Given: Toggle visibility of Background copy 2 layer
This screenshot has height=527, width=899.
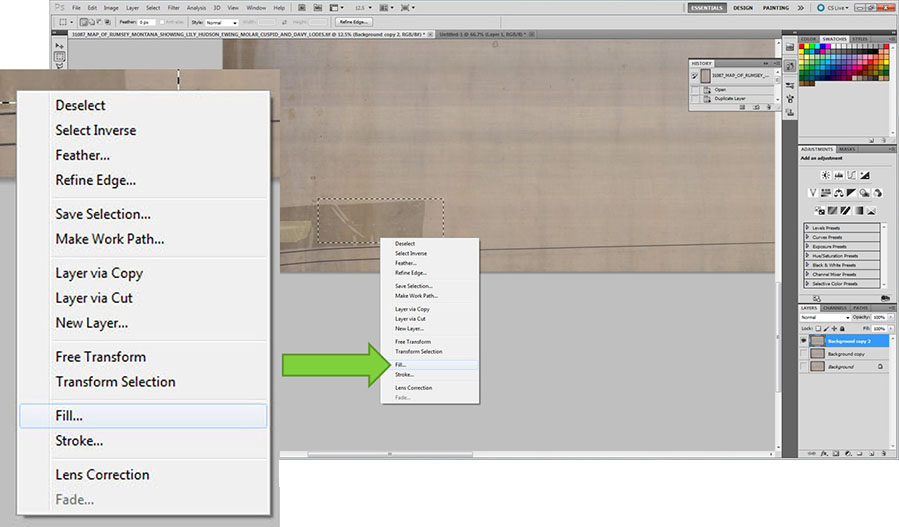Looking at the screenshot, I should click(805, 341).
